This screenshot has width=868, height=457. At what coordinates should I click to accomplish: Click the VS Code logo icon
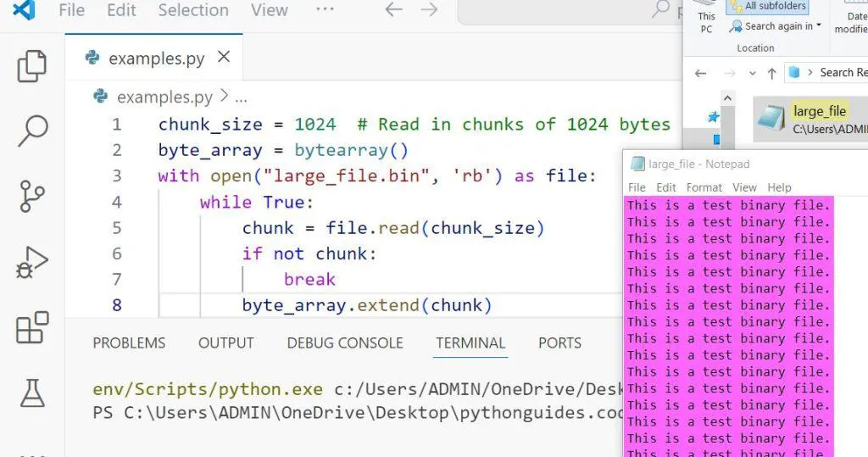pos(24,11)
